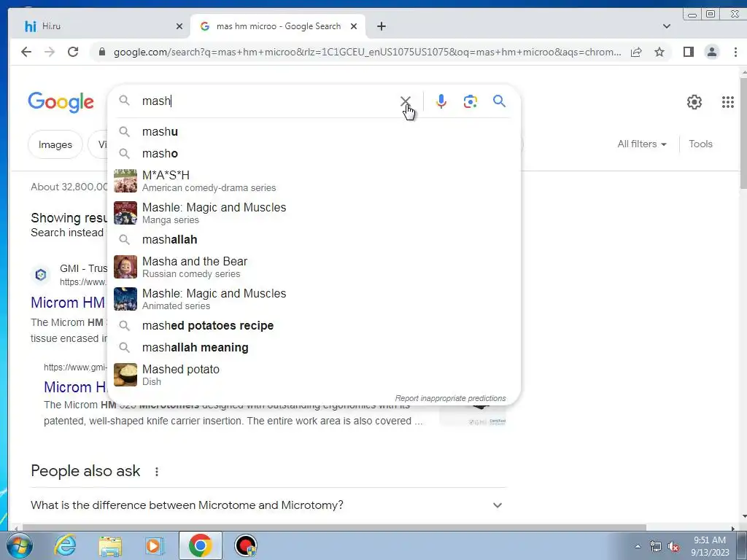Launch Internet Explorer from the taskbar
Viewport: 747px width, 560px height.
[x=65, y=545]
